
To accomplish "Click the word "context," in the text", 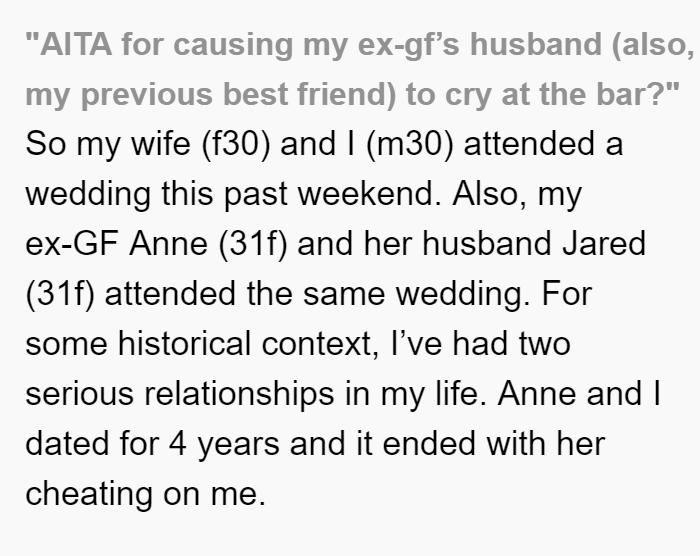I will (x=321, y=345).
